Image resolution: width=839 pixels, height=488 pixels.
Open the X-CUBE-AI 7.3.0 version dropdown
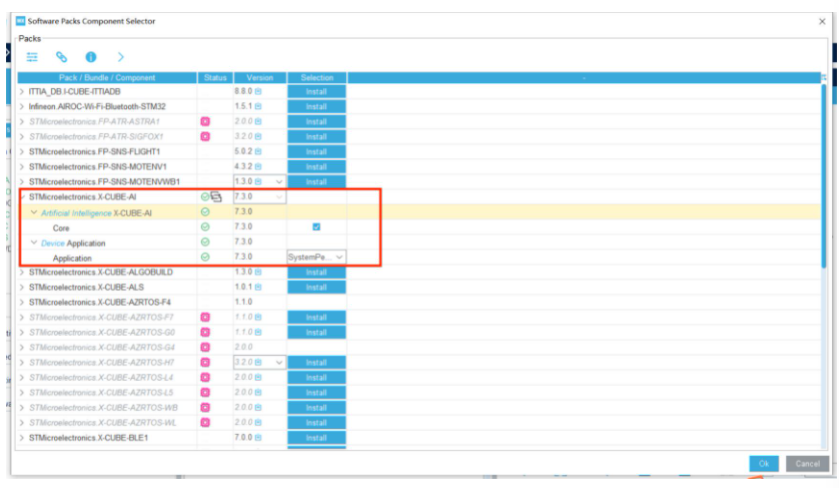[x=279, y=197]
